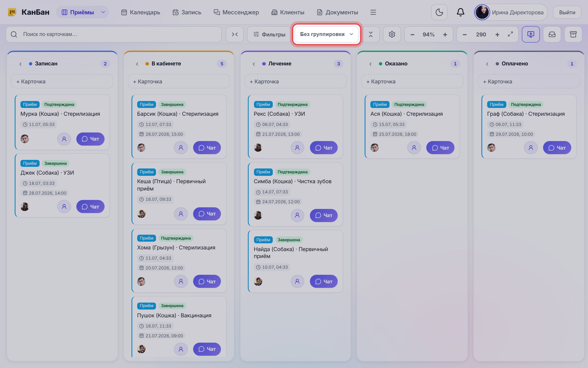Open Мессенджер section
The height and width of the screenshot is (368, 588).
coord(236,12)
